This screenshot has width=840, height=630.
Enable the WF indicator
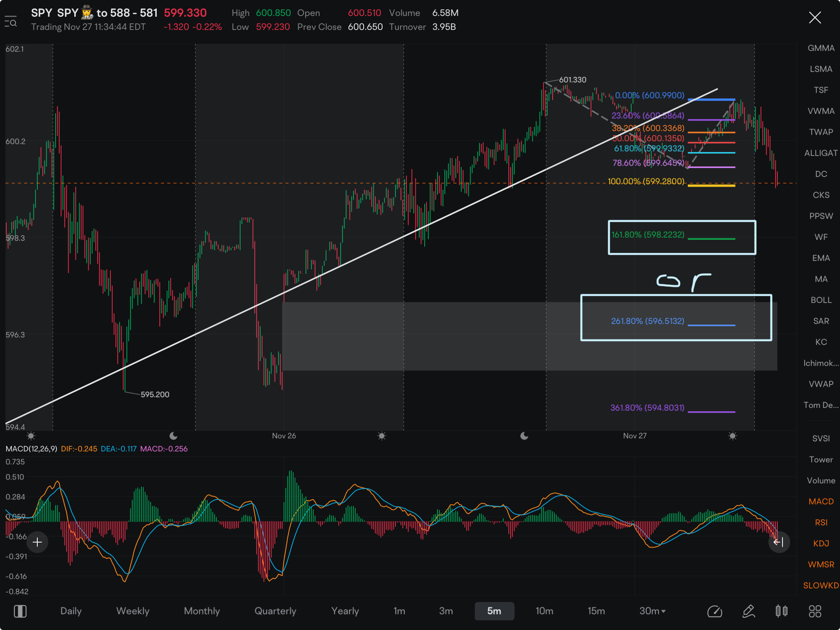coord(821,237)
